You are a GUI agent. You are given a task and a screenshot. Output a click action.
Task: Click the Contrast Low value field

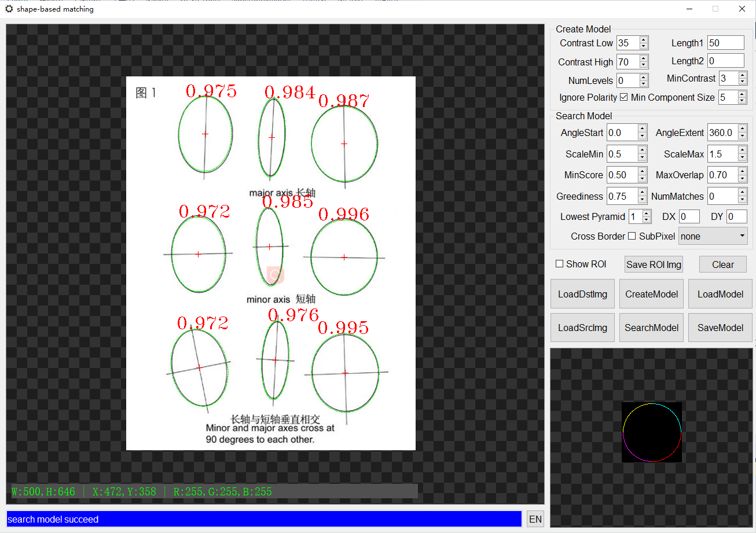tap(628, 43)
